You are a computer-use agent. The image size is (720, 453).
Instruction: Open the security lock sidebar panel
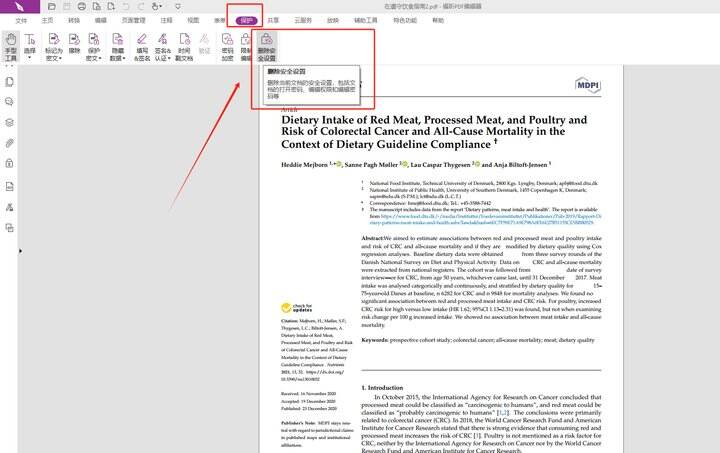[9, 163]
